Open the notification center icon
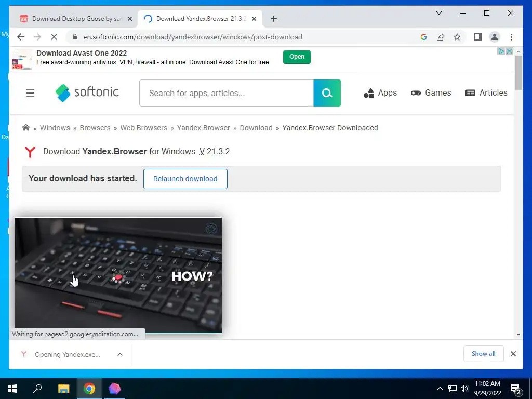This screenshot has width=532, height=399. click(516, 389)
